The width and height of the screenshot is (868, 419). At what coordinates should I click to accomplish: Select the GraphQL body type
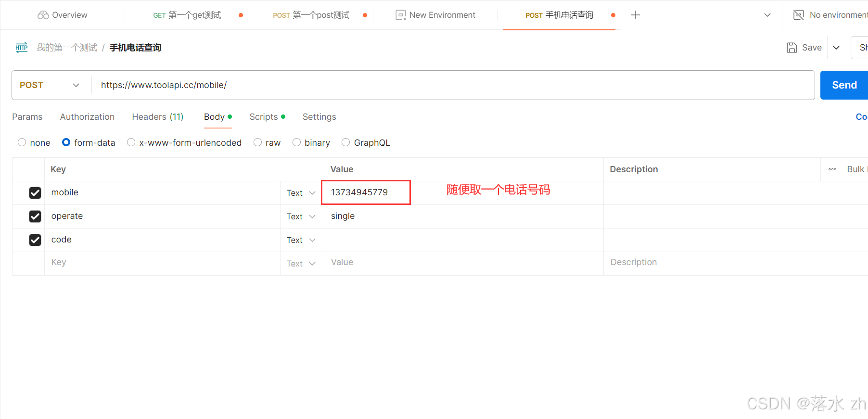[345, 142]
